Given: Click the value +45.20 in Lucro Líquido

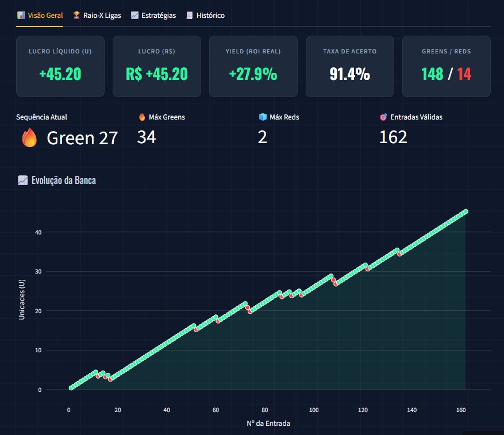Looking at the screenshot, I should click(60, 74).
